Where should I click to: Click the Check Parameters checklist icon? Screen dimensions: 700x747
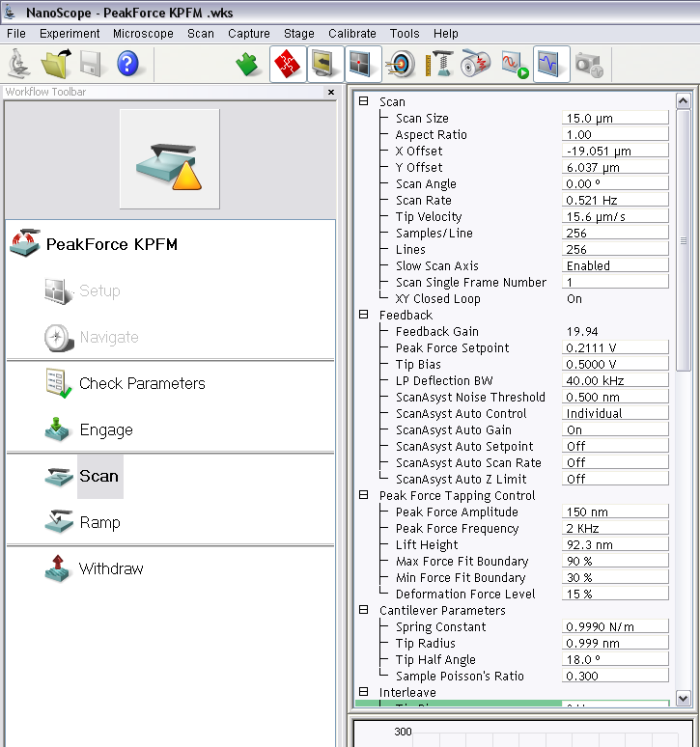(59, 383)
